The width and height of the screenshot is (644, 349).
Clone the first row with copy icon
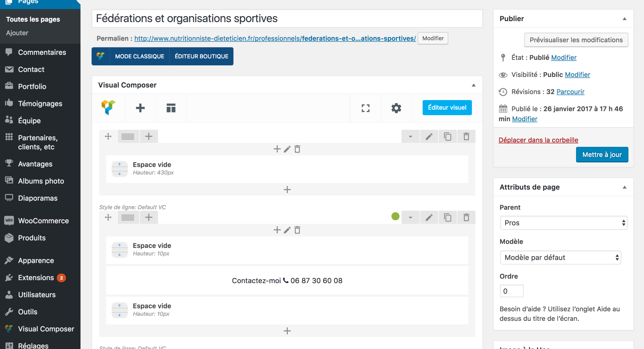tap(447, 136)
